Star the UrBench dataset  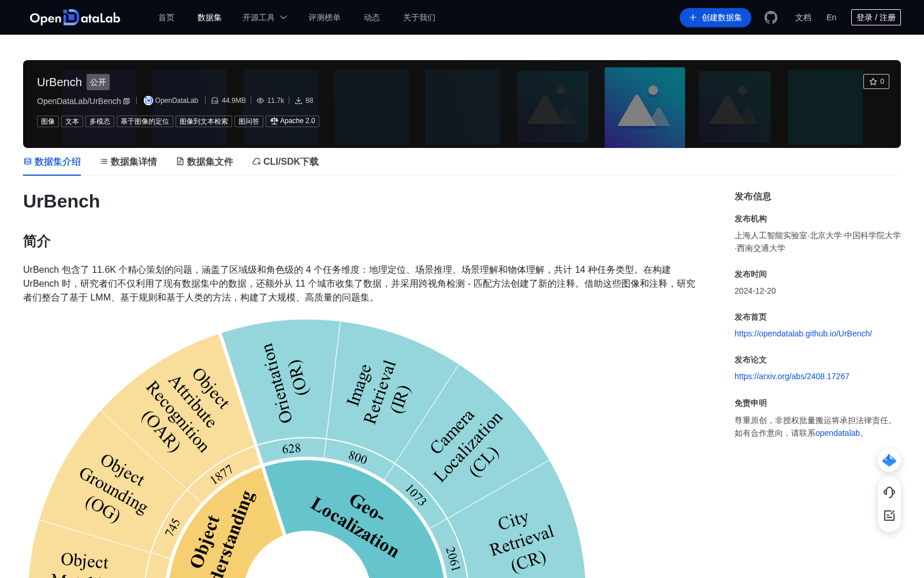pos(876,81)
